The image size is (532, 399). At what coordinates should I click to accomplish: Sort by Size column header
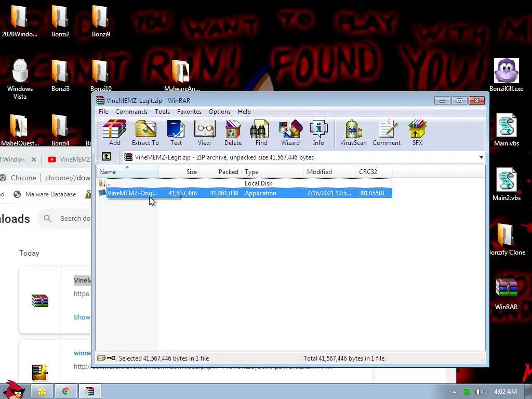click(x=179, y=171)
